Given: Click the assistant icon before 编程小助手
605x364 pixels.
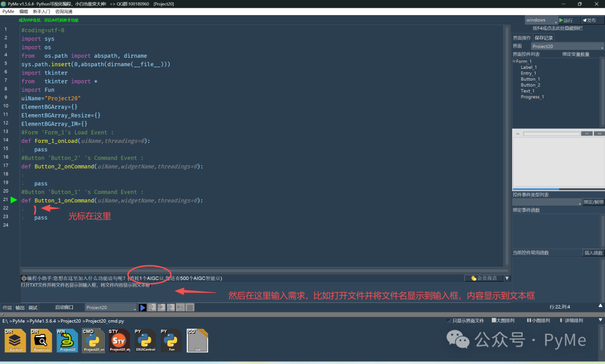Looking at the screenshot, I should [24, 278].
